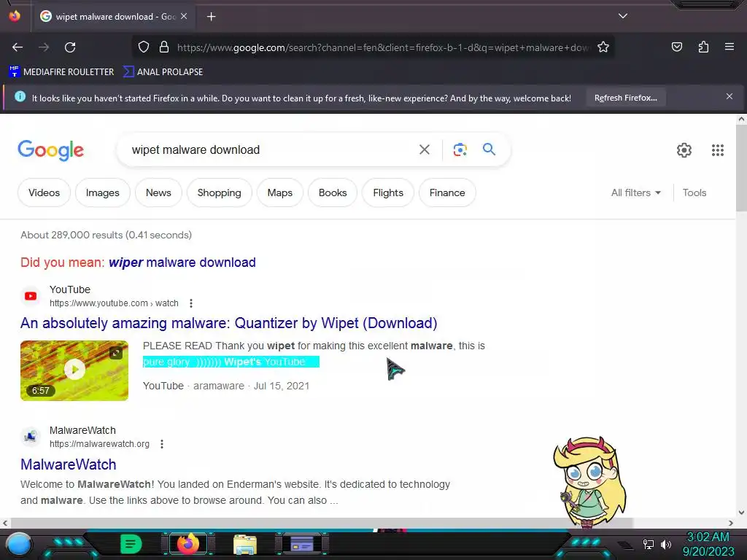
Task: Click the horizontal scroll right arrow
Action: (731, 523)
